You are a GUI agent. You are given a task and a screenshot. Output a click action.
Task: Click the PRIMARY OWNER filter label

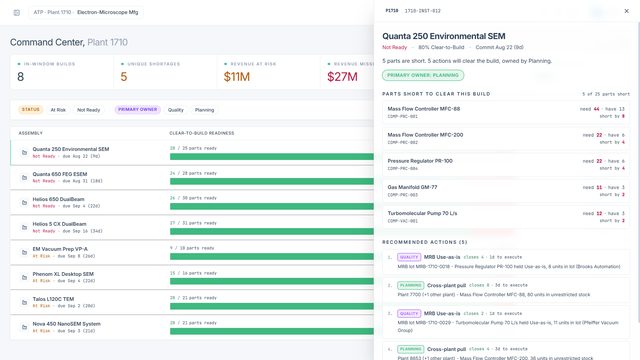click(138, 109)
